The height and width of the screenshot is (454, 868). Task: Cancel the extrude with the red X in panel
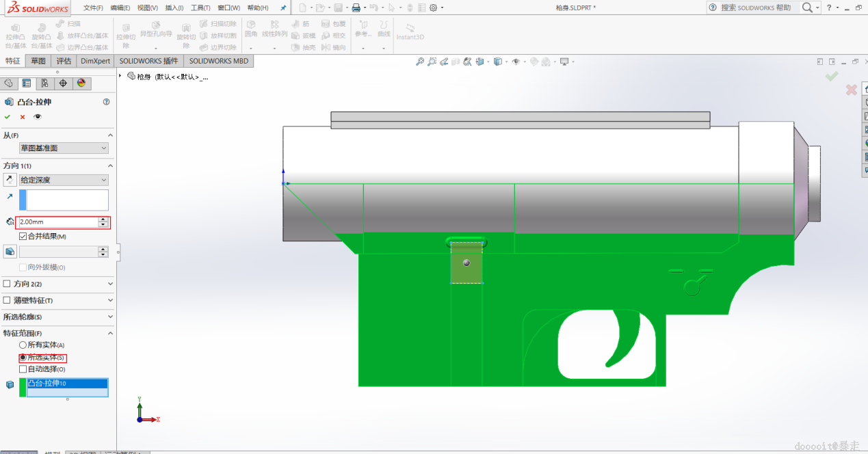pos(23,117)
